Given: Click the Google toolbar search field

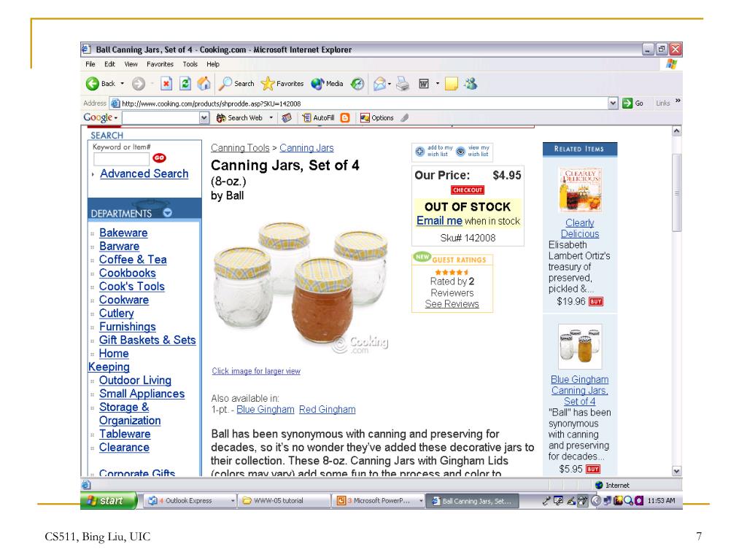Looking at the screenshot, I should tap(161, 117).
